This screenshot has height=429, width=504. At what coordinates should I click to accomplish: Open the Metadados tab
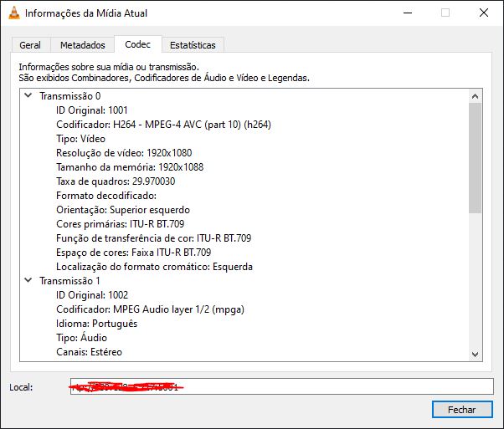click(x=83, y=45)
